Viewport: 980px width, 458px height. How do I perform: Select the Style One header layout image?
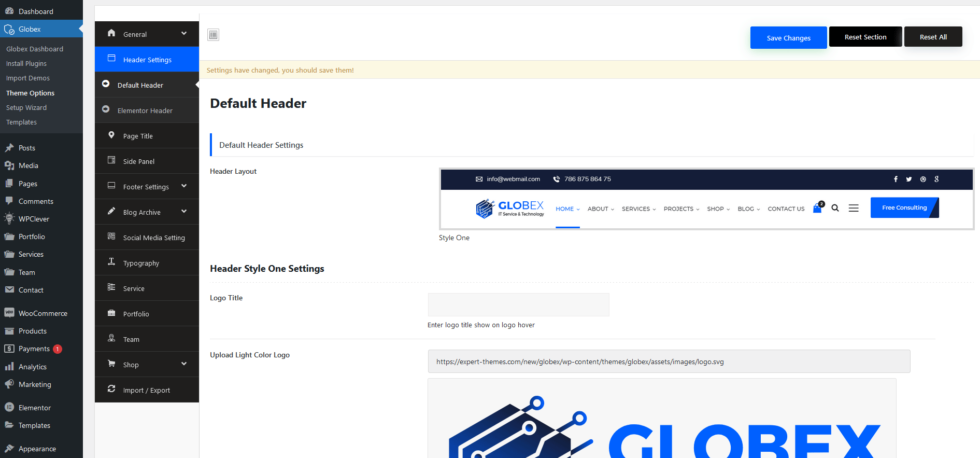[706, 199]
